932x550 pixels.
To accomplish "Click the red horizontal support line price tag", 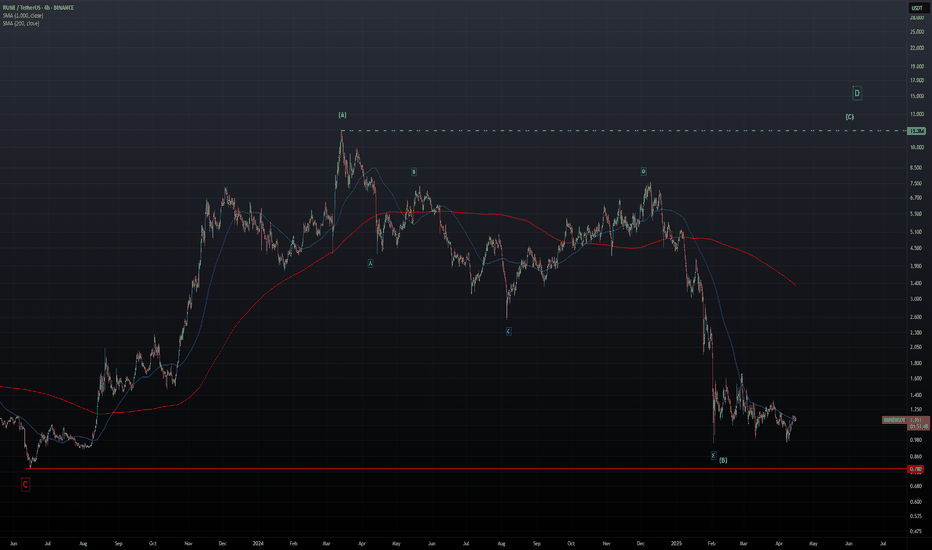I will point(916,469).
